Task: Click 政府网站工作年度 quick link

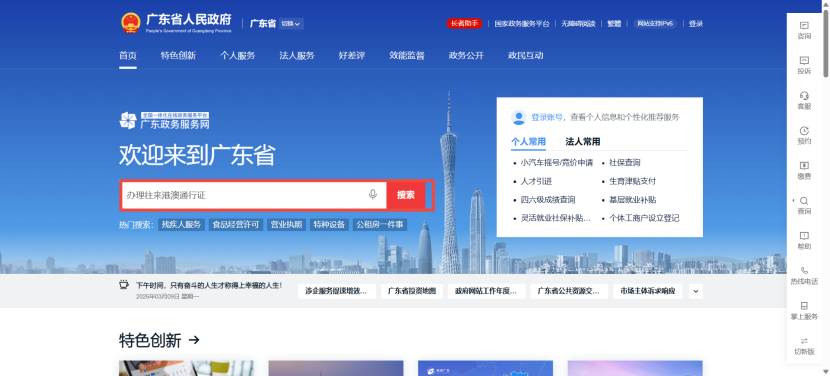Action: (486, 291)
